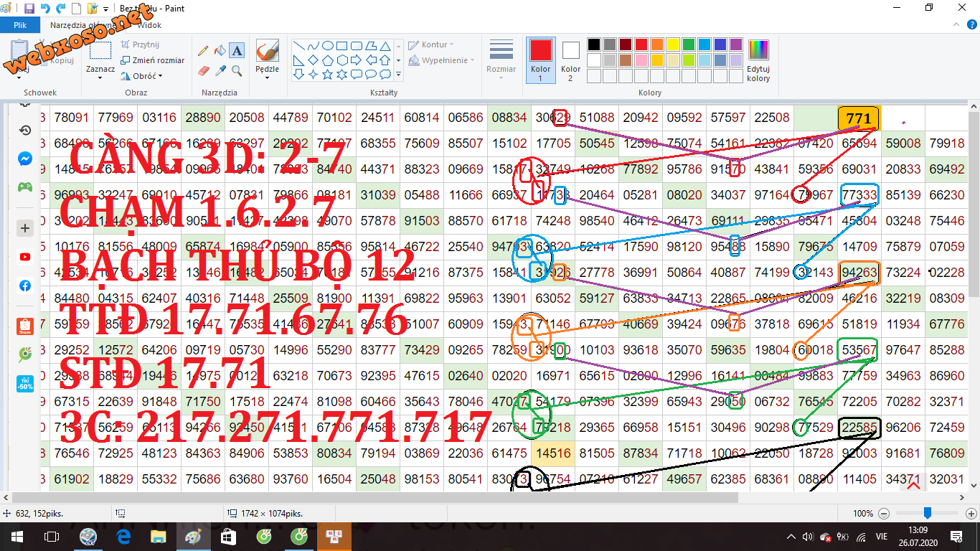Pick the black color swatch
The image size is (980, 551).
click(594, 44)
